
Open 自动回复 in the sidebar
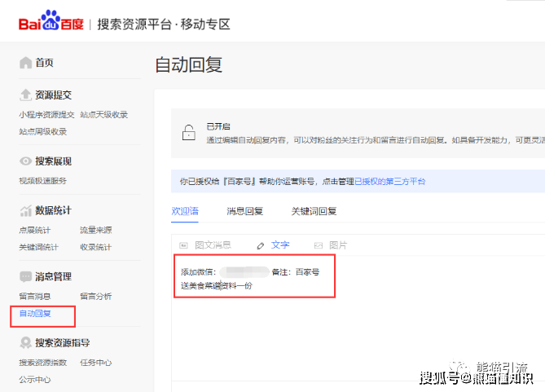tap(35, 314)
